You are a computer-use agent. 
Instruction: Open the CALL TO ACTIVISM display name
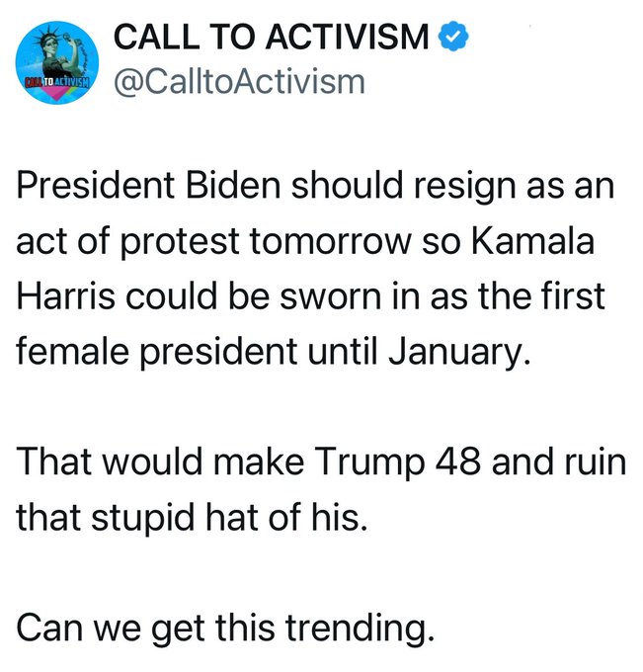[x=273, y=37]
